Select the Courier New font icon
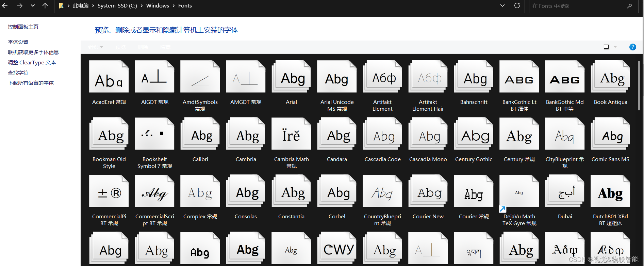The height and width of the screenshot is (266, 644). pos(428,191)
